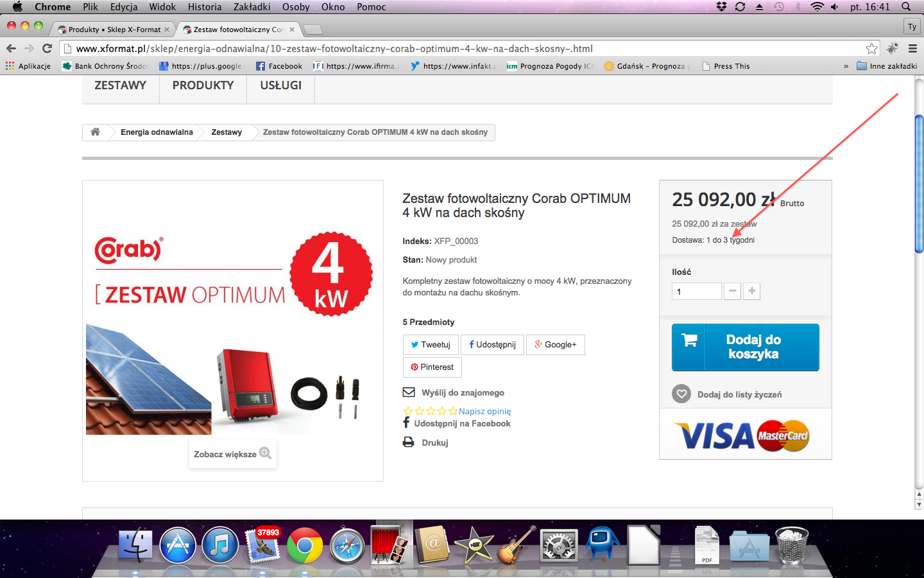Click the Chrome extension icon beside the bookmark star

point(893,48)
